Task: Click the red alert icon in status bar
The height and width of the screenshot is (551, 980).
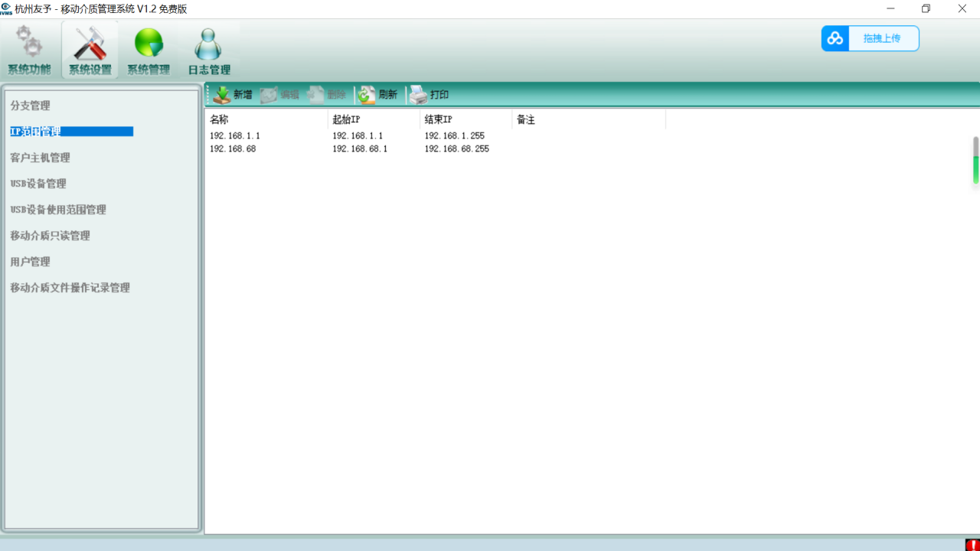Action: (972, 545)
